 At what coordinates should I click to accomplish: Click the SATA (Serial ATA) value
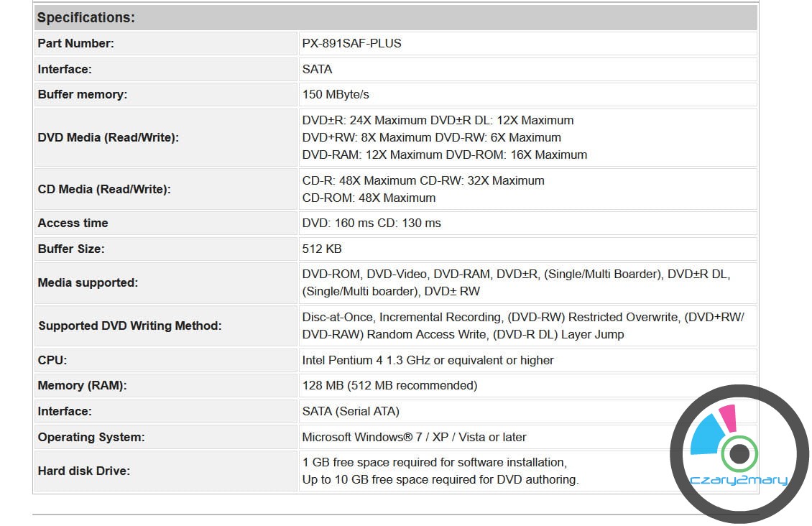(351, 411)
